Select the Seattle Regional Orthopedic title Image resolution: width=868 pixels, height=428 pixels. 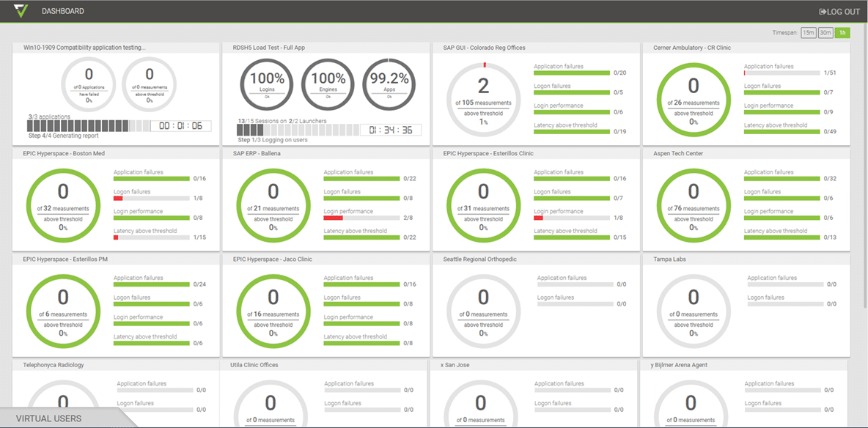(x=479, y=259)
